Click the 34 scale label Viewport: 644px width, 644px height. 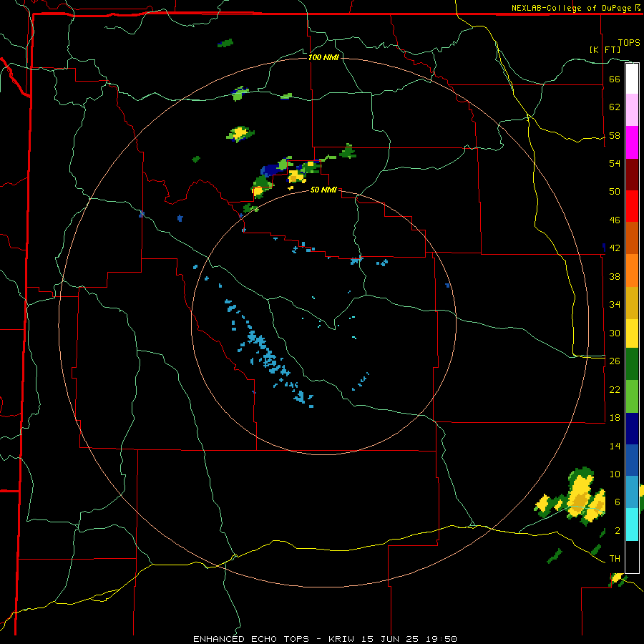[x=615, y=305]
